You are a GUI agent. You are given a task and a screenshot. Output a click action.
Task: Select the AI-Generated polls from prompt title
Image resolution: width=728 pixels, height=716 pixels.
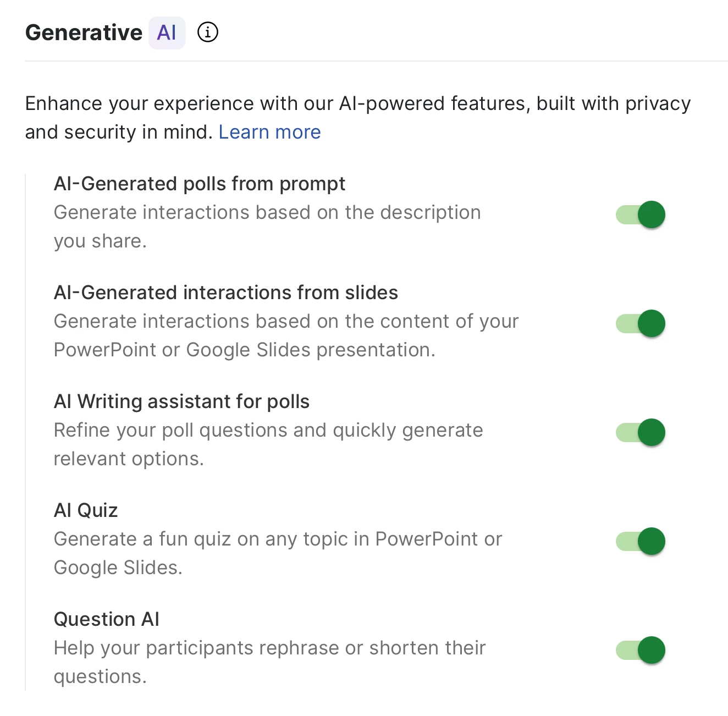tap(199, 184)
